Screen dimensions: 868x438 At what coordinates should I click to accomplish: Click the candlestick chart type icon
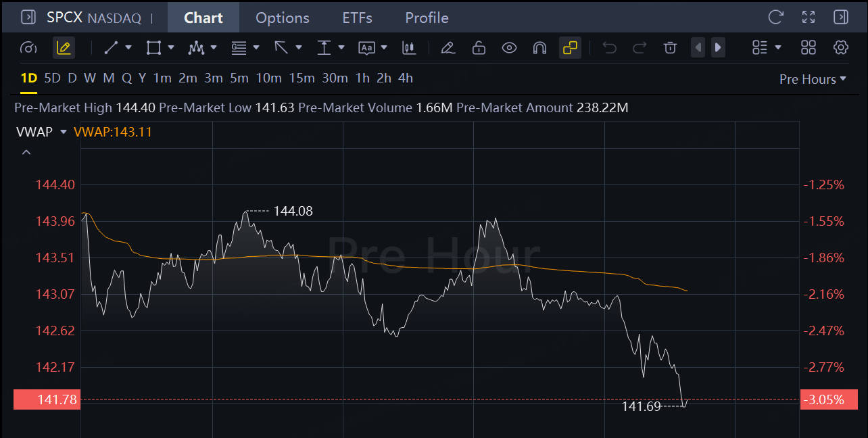tap(408, 47)
